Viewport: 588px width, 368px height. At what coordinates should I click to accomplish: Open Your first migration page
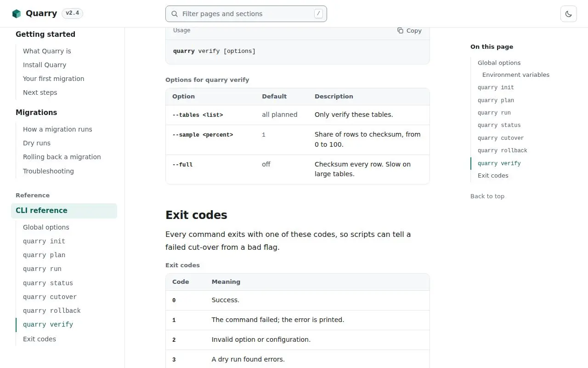point(54,79)
